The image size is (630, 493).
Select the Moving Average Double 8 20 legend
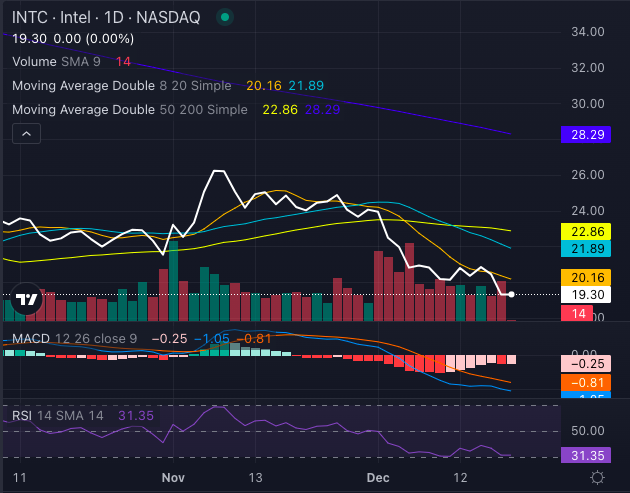coord(120,86)
